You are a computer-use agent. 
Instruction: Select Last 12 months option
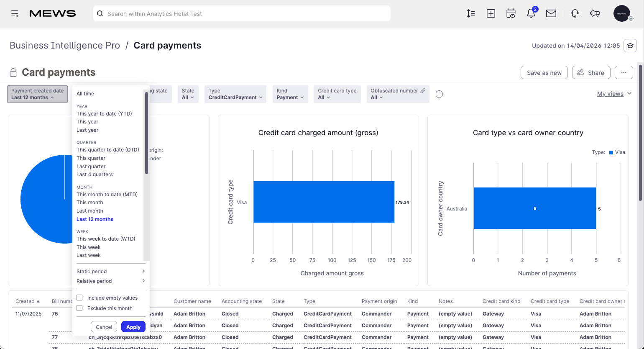coord(95,219)
